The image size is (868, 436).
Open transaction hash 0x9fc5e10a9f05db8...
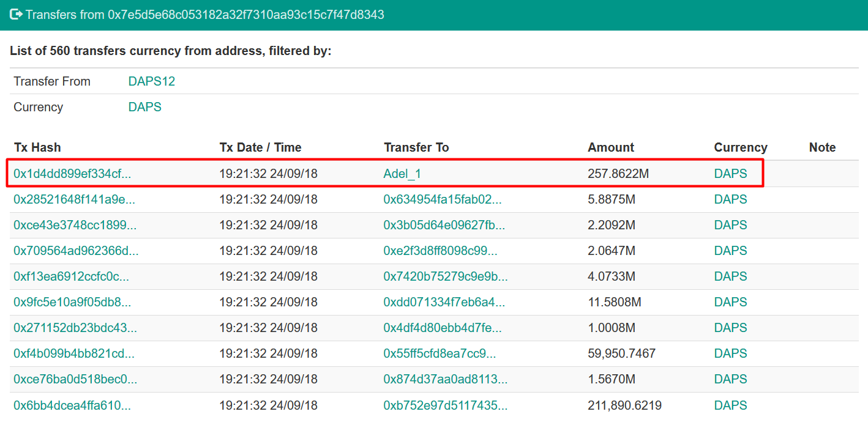coord(72,302)
